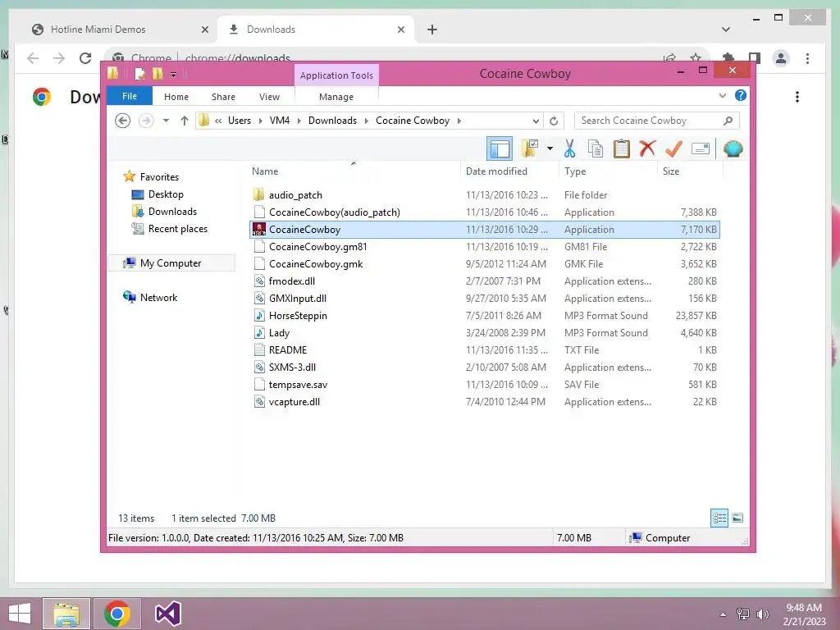Viewport: 840px width, 630px height.
Task: Open the folder options dropdown arrow
Action: click(x=550, y=148)
